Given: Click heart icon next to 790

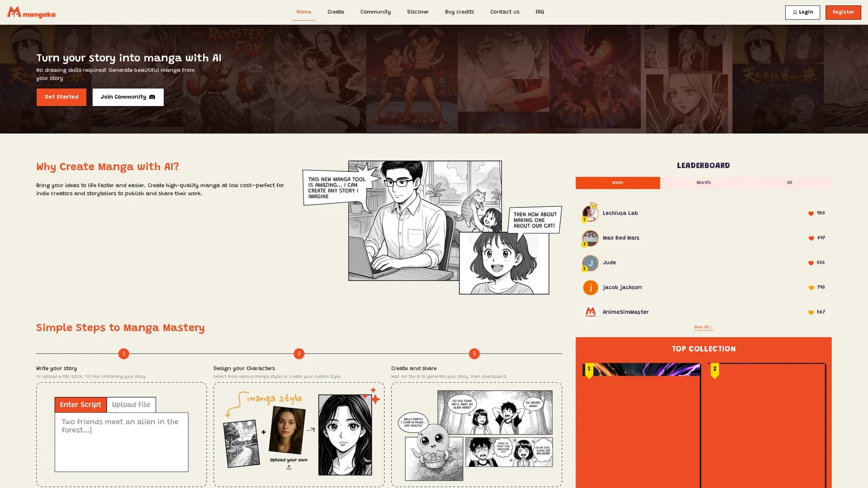Looking at the screenshot, I should pos(811,287).
